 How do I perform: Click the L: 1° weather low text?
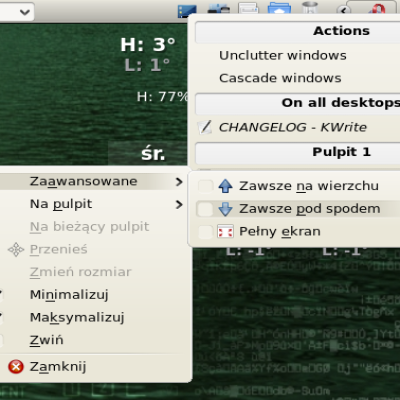(147, 65)
